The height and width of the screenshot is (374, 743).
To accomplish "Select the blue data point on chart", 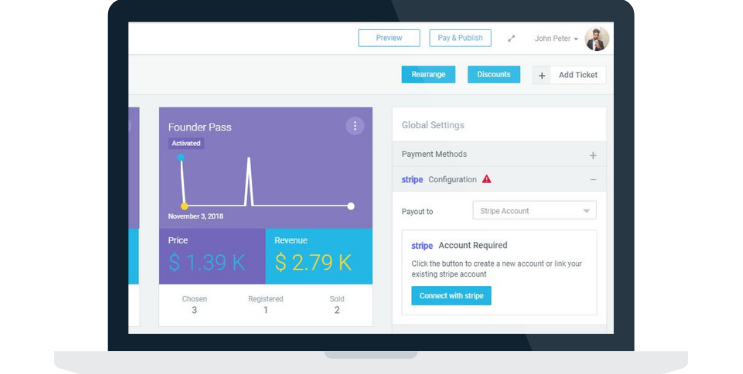I will click(181, 157).
